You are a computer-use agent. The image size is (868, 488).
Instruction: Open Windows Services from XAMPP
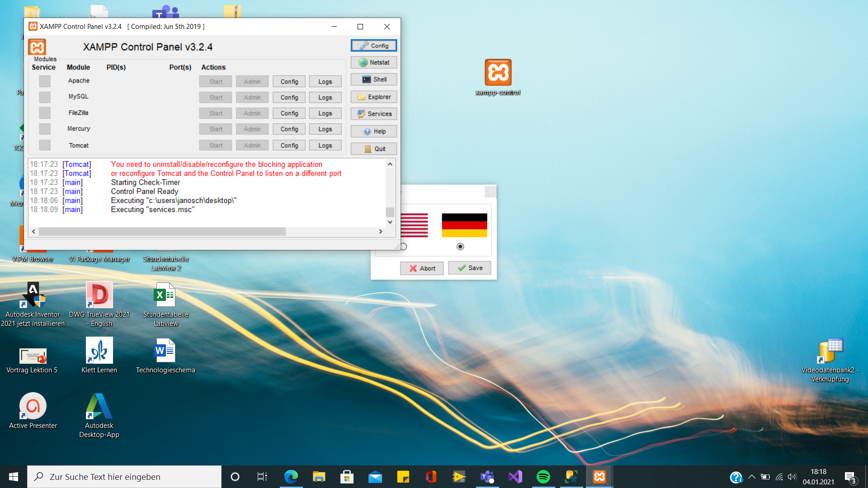pos(374,114)
